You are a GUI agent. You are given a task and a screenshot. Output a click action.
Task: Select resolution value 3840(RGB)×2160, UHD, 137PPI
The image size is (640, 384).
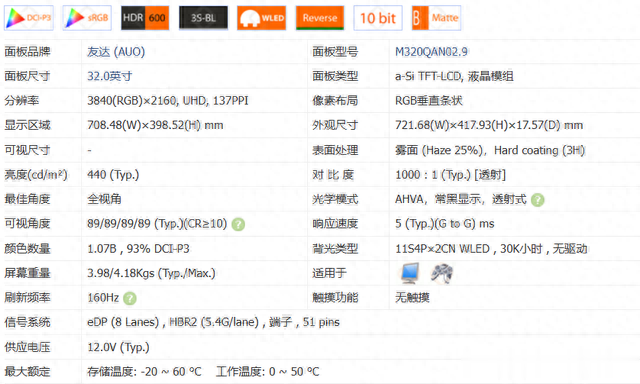pos(168,101)
